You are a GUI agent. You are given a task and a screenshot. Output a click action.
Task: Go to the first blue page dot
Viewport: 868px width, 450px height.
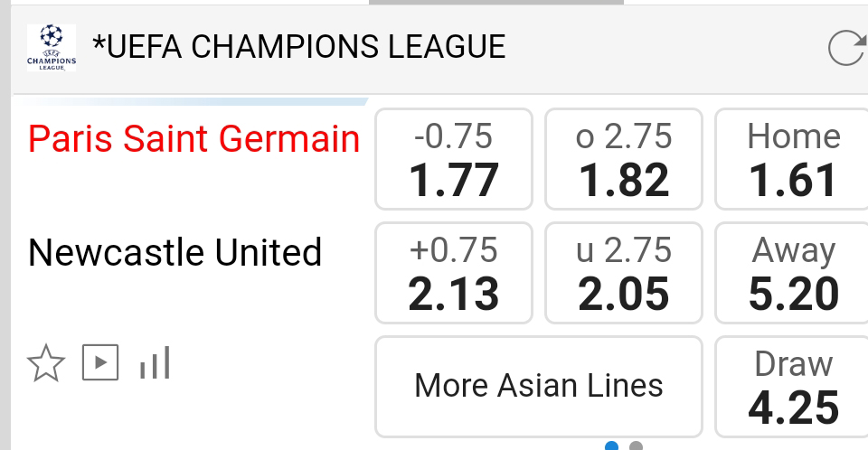pos(612,445)
